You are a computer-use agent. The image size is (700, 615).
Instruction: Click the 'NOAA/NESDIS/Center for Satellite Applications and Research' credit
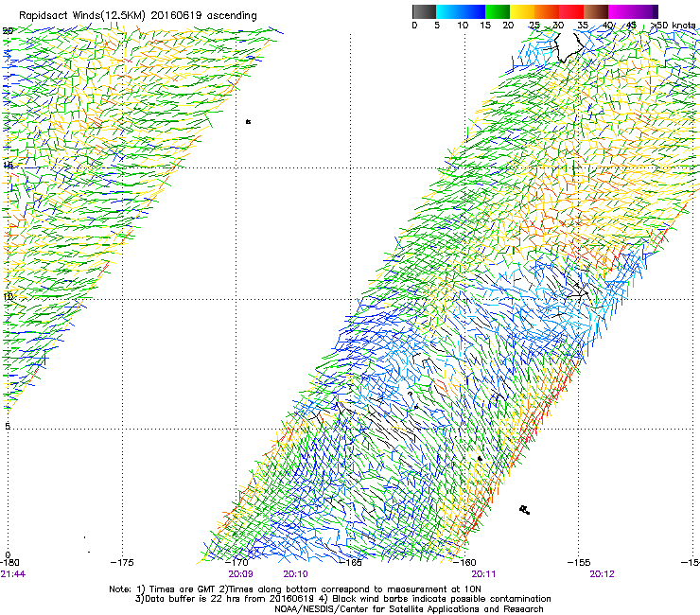click(409, 609)
